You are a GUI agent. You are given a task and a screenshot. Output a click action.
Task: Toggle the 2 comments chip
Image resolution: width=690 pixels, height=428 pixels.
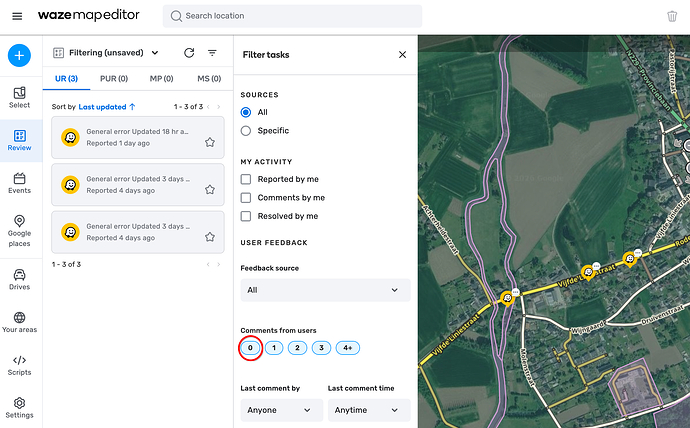[297, 348]
